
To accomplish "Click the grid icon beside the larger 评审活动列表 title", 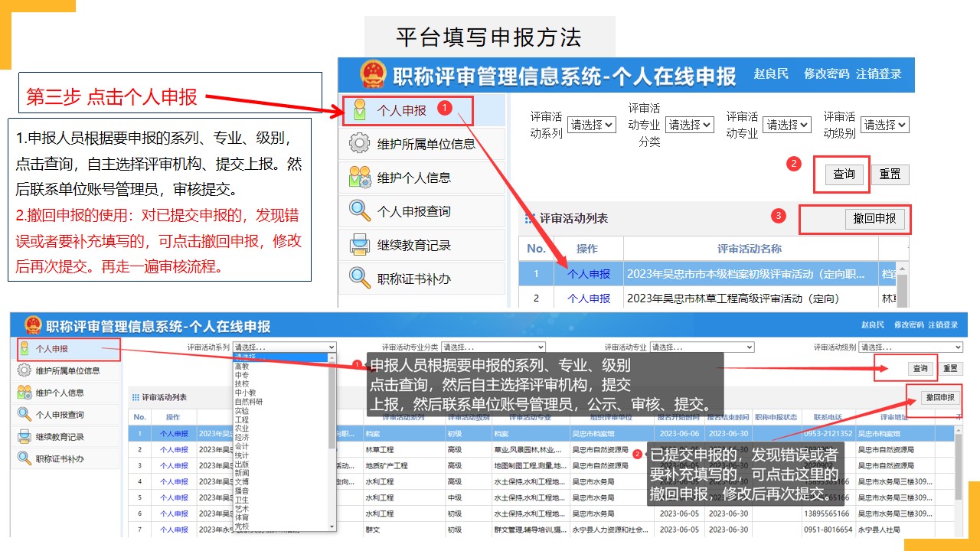I will (x=528, y=219).
